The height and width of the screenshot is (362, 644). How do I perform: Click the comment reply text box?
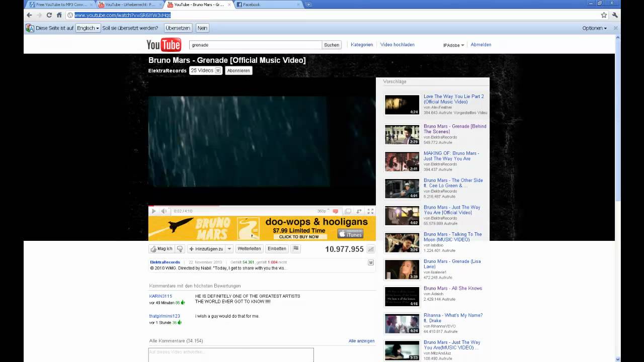tap(231, 355)
